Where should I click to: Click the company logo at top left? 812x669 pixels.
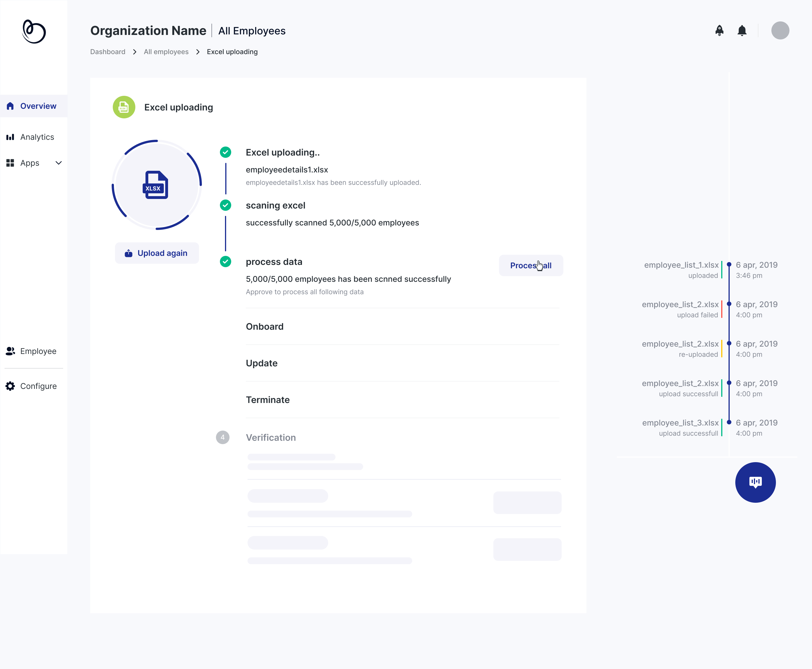coord(34,33)
